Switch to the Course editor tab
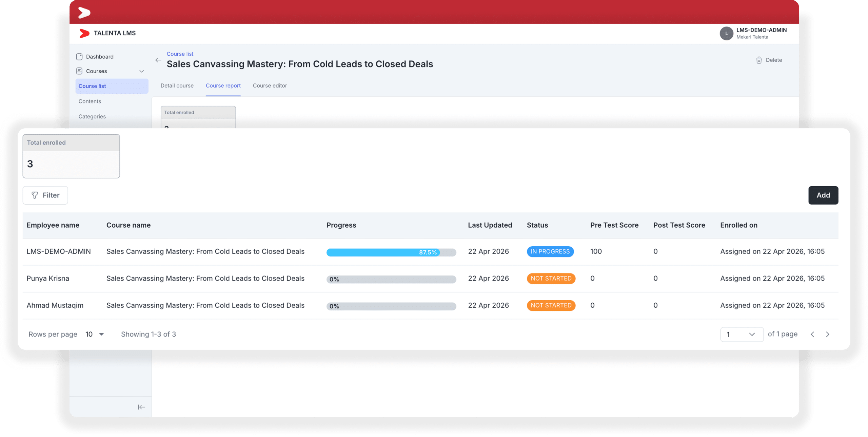 (x=270, y=86)
